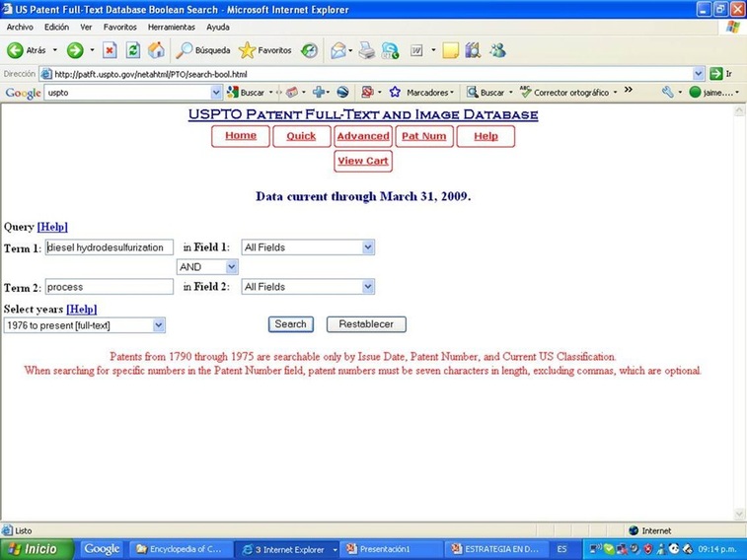Click the Skype toolbar icon
The width and height of the screenshot is (747, 560).
pos(390,50)
